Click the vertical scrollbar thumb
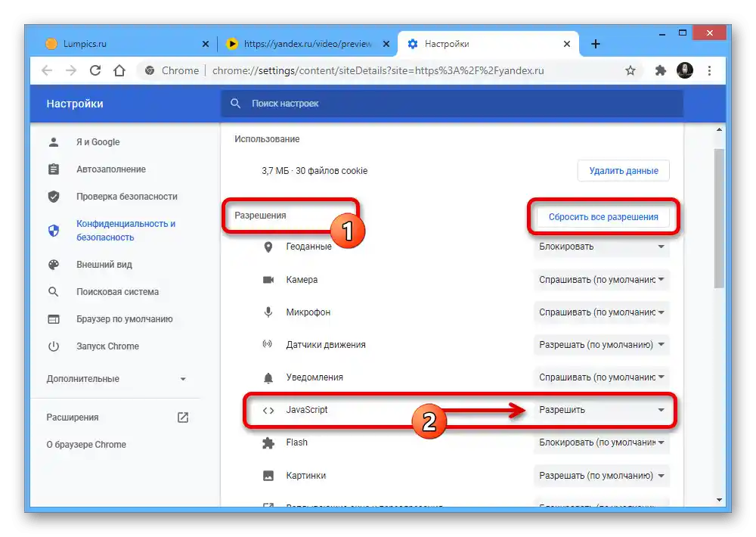 pos(719,218)
